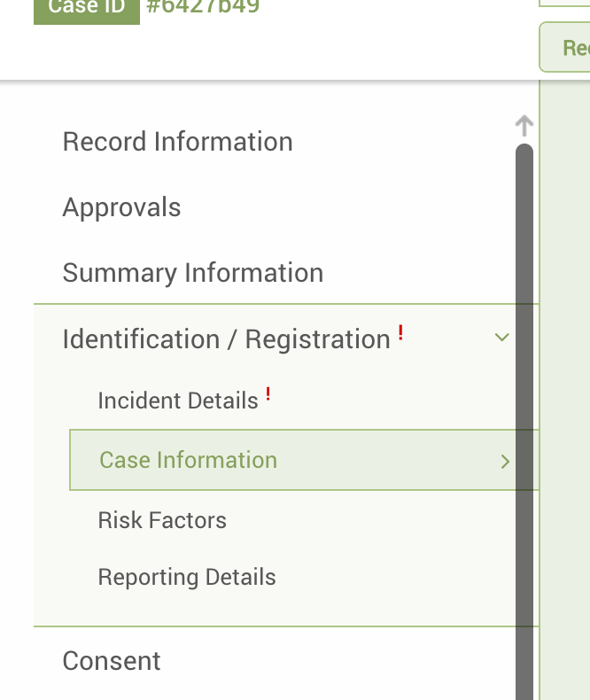Click the partially visible Re... button
The image size is (590, 700).
[564, 47]
